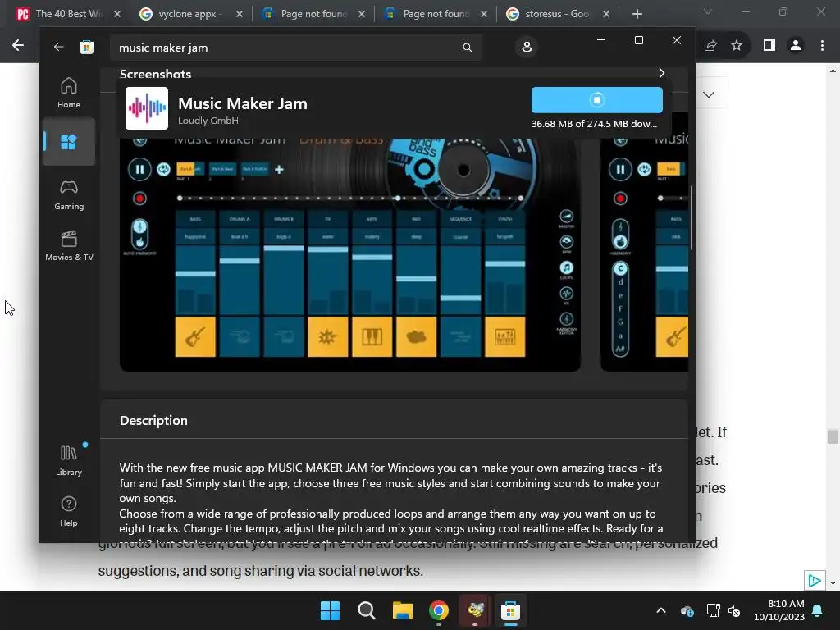
Task: Open Chrome's tab search dropdown arrow
Action: (708, 11)
